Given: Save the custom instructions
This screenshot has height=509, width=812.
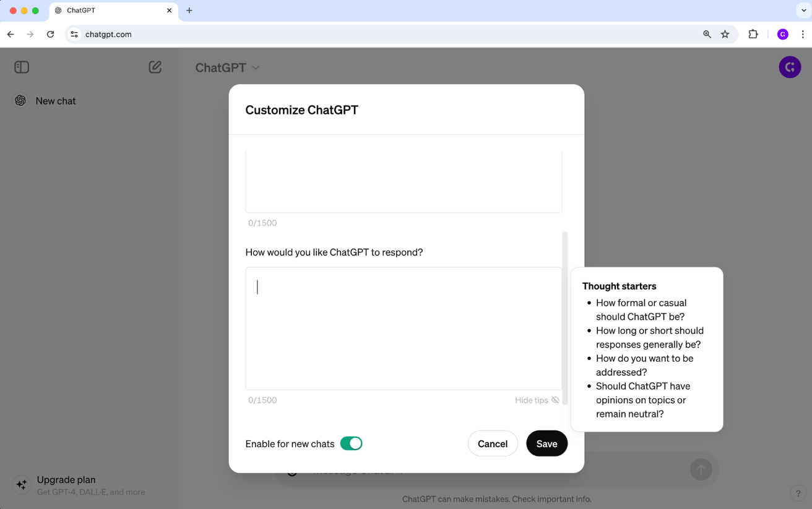Looking at the screenshot, I should coord(546,443).
